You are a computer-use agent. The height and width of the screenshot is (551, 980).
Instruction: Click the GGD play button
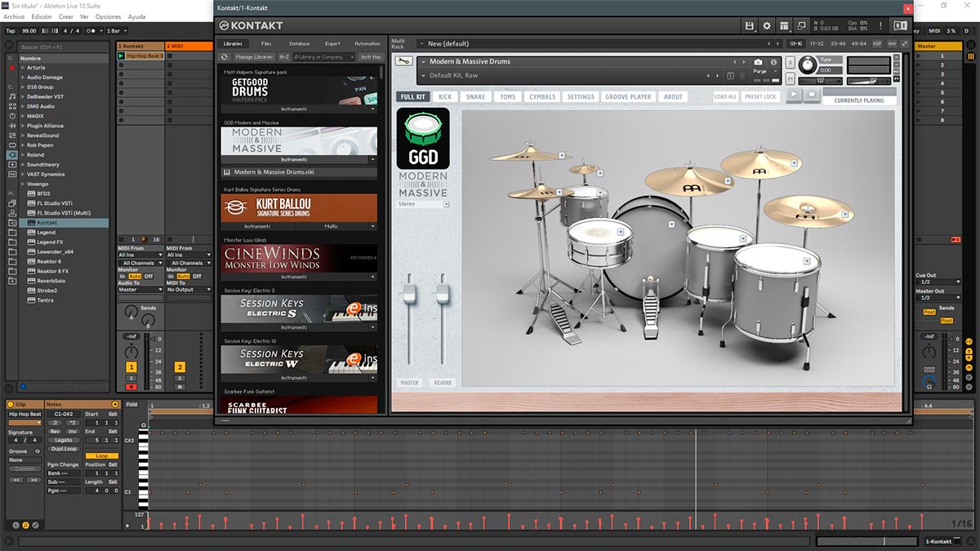(795, 95)
